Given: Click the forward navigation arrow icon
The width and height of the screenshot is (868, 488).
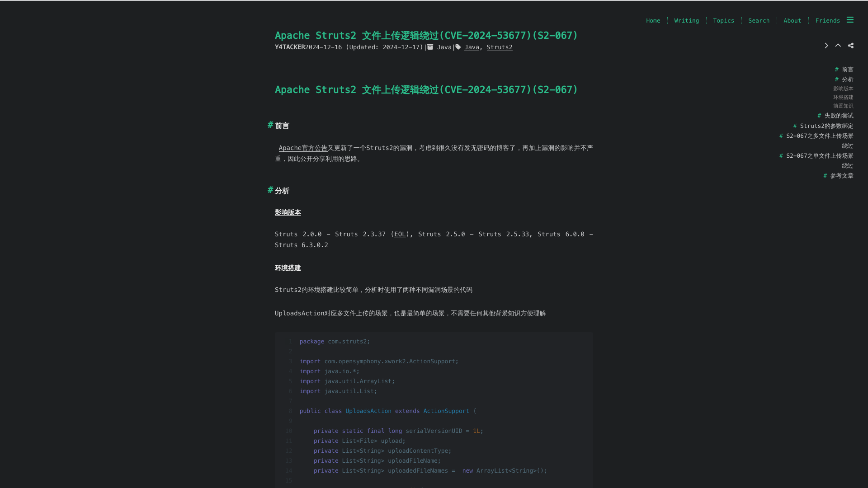Looking at the screenshot, I should [826, 45].
